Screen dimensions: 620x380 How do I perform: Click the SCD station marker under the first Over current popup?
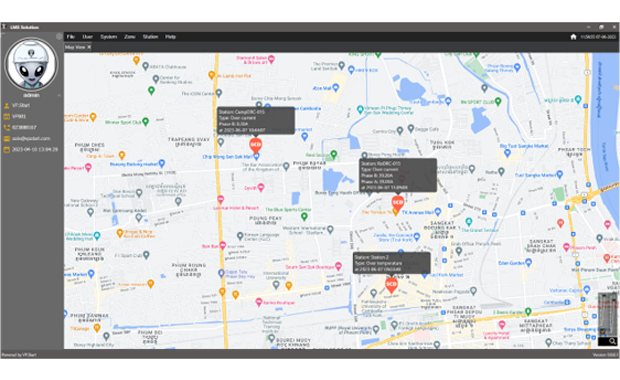point(256,145)
